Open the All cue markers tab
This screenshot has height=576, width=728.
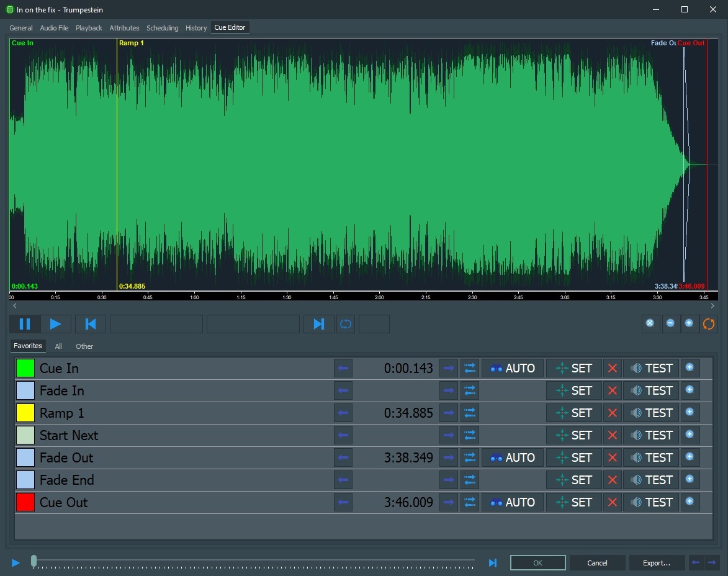pos(58,346)
